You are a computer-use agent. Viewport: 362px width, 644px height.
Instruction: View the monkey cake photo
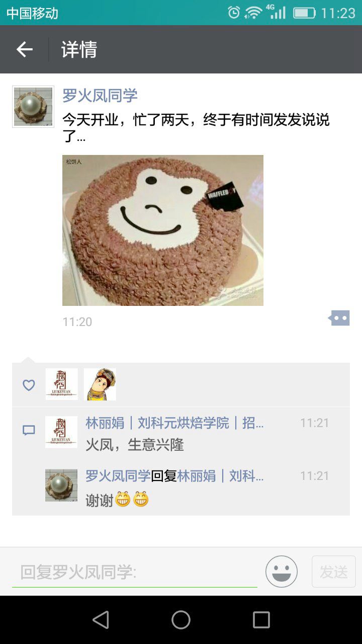pos(163,230)
